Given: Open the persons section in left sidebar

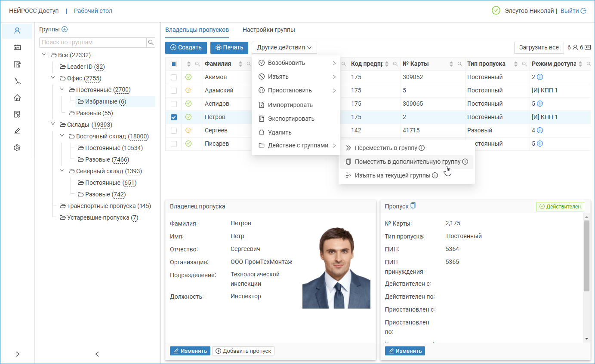Looking at the screenshot, I should coord(17,31).
